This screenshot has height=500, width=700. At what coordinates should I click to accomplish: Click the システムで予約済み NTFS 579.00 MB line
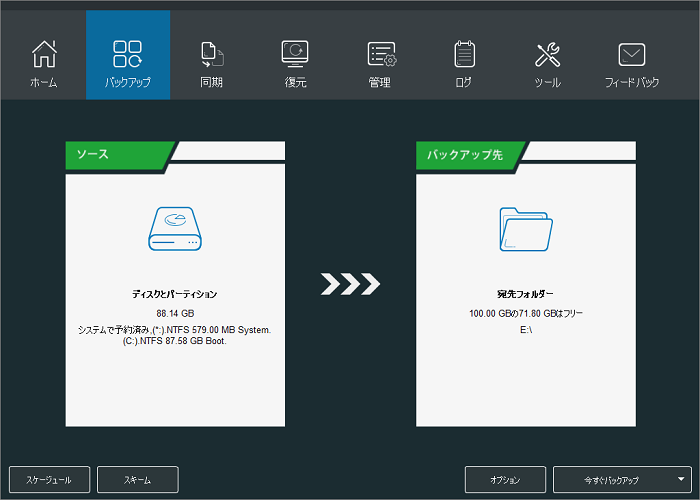pyautogui.click(x=175, y=330)
